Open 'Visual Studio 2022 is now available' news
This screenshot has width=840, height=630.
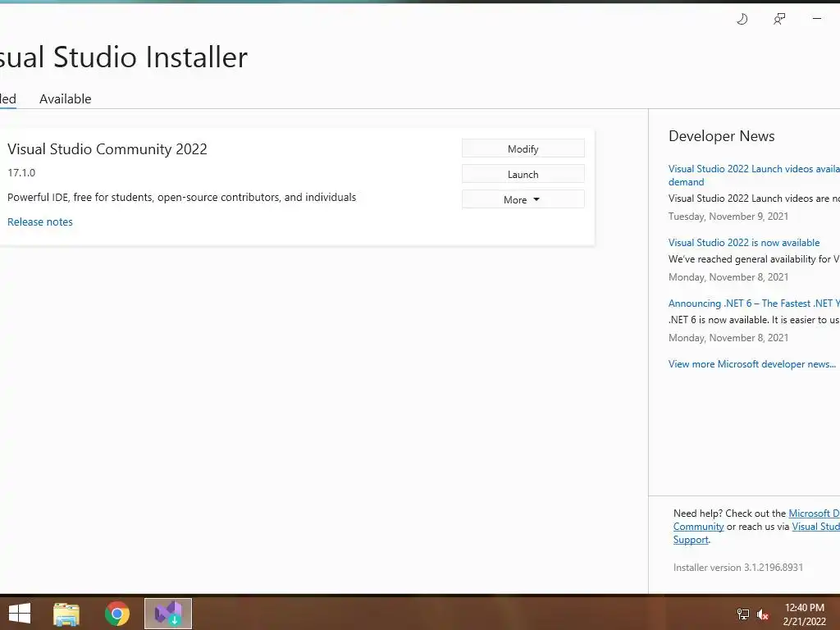click(x=743, y=243)
